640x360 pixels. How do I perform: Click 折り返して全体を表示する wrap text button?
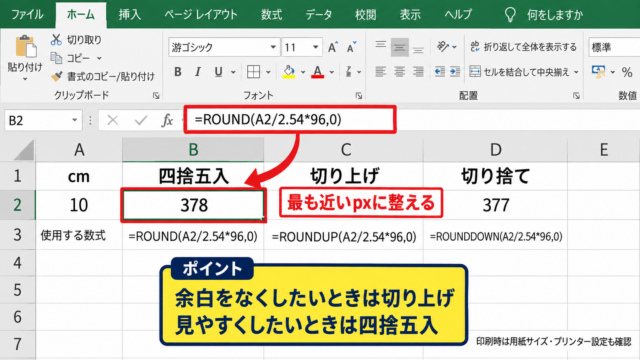coord(524,47)
